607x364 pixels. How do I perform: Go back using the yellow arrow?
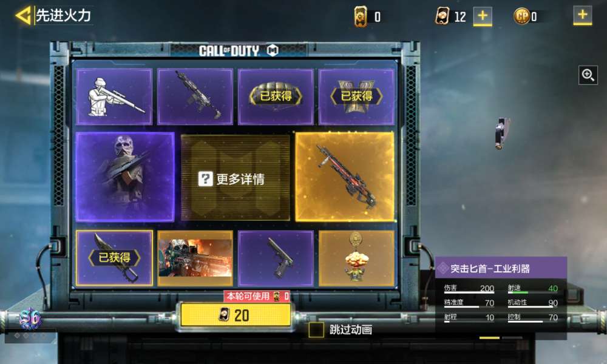23,16
